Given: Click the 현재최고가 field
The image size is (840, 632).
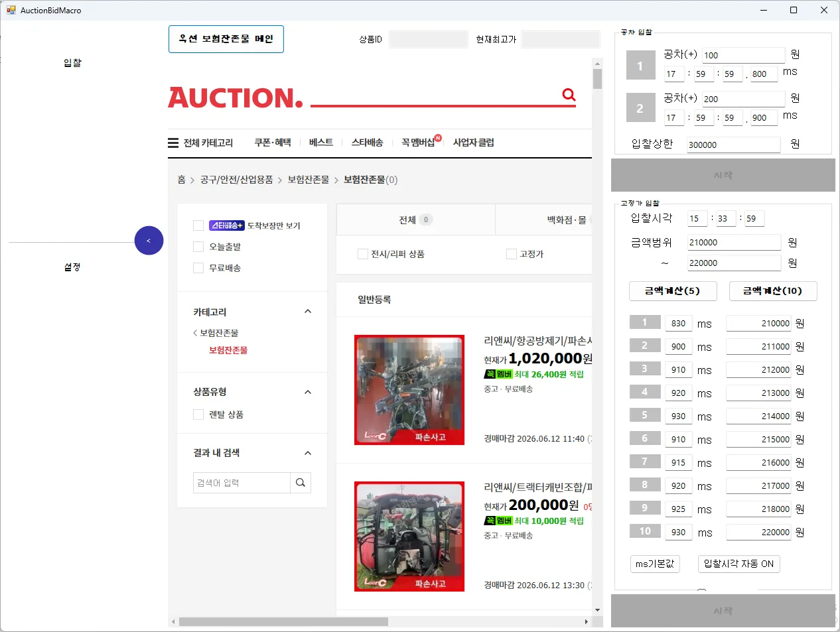Looking at the screenshot, I should 560,39.
